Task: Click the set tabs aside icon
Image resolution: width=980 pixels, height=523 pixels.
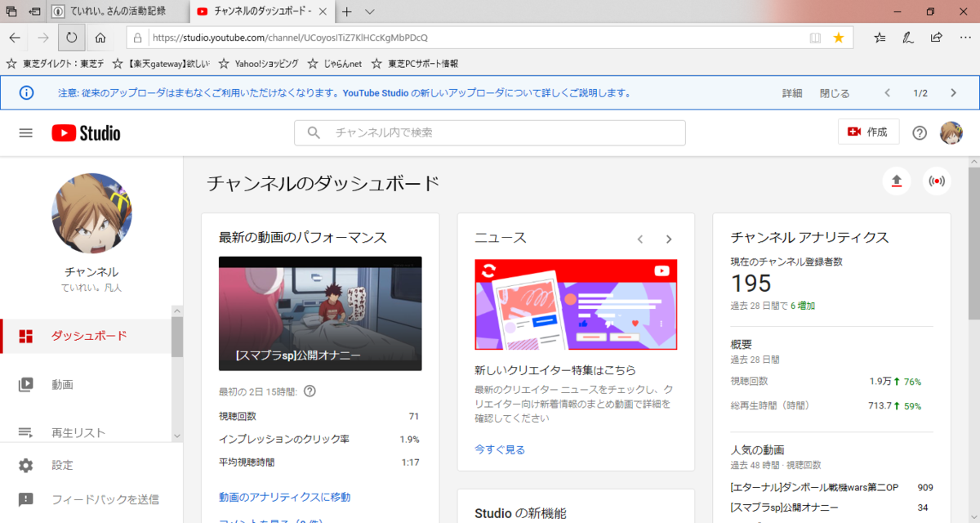Action: click(34, 11)
